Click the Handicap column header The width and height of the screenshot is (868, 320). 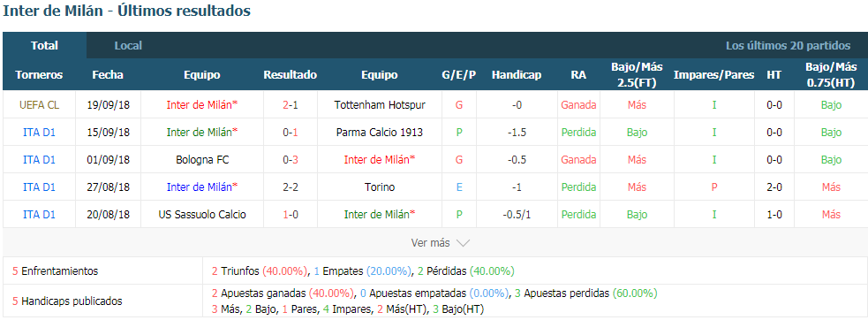(516, 75)
